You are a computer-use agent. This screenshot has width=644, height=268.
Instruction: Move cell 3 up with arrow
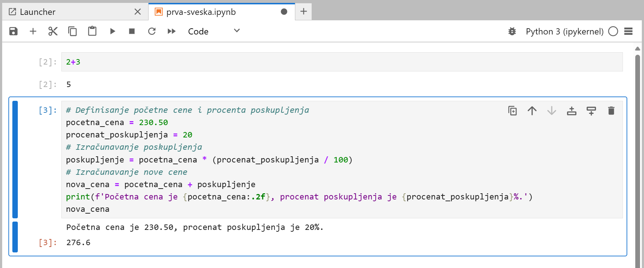(532, 111)
